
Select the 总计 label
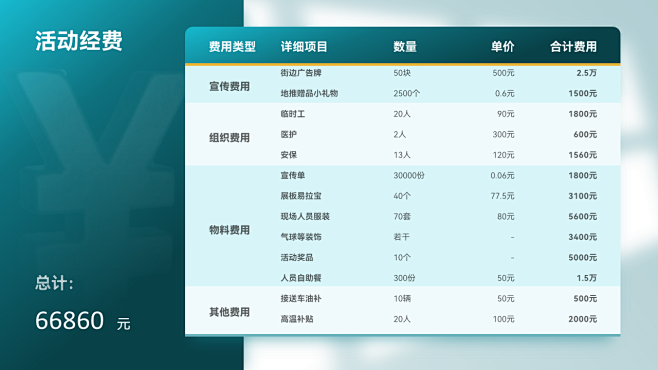coord(54,283)
